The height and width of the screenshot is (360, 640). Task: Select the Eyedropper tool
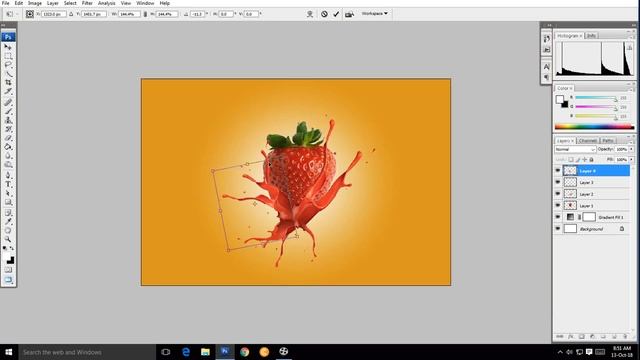click(x=8, y=222)
